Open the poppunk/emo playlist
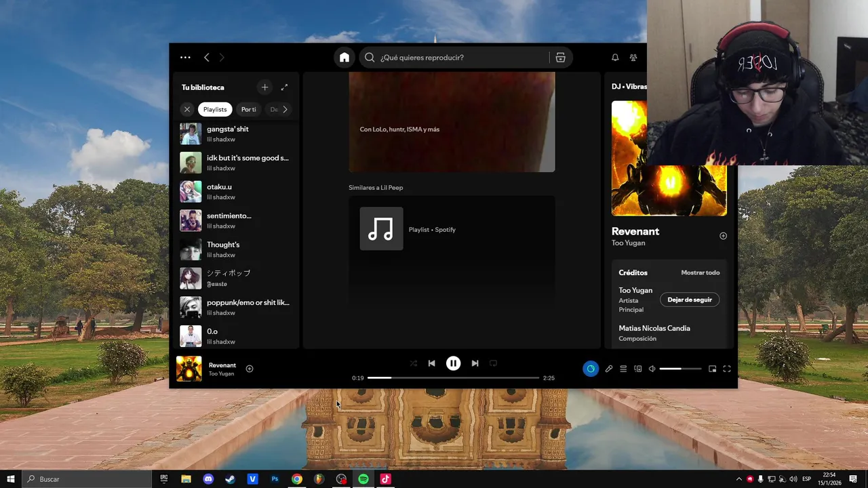This screenshot has height=488, width=868. coord(236,307)
